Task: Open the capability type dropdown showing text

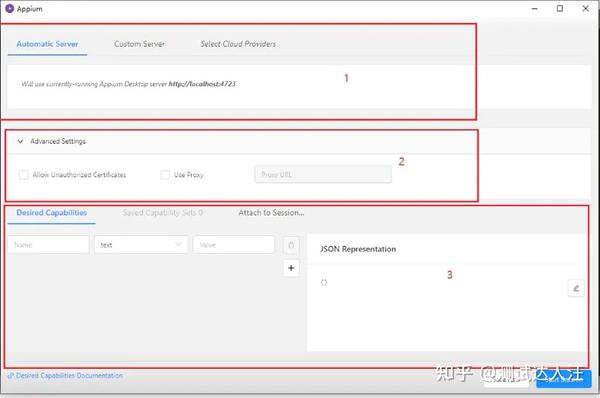Action: [141, 245]
